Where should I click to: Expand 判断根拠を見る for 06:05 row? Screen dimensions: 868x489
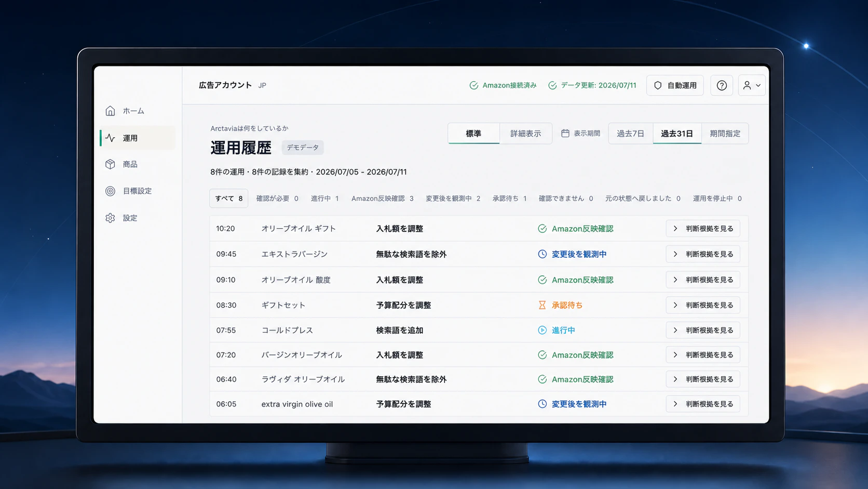click(703, 404)
